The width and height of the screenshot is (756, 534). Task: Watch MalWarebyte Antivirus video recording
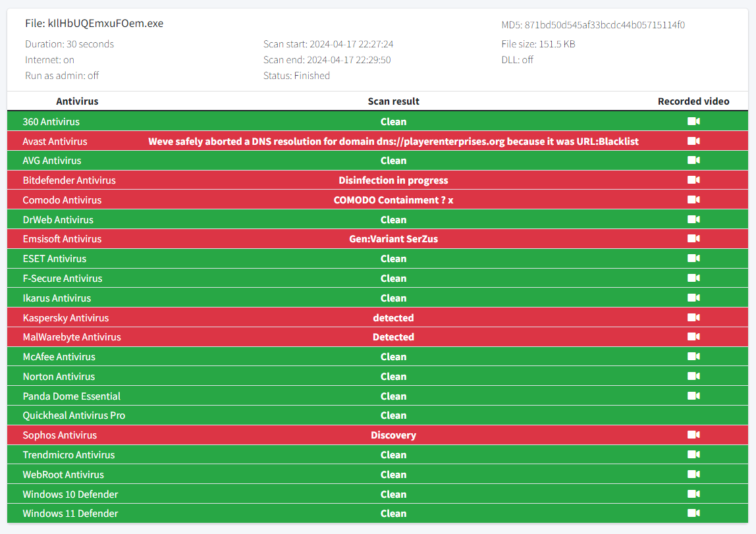(693, 337)
